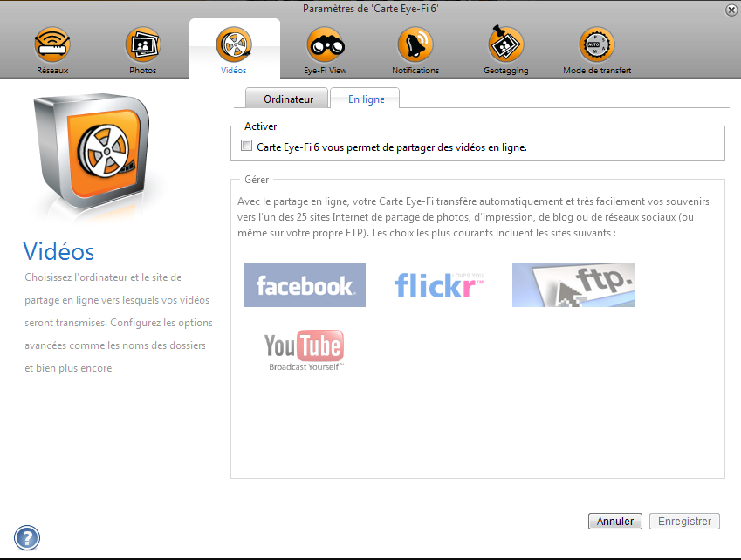Choose the YouTube sharing logo
Image resolution: width=741 pixels, height=560 pixels.
305,350
